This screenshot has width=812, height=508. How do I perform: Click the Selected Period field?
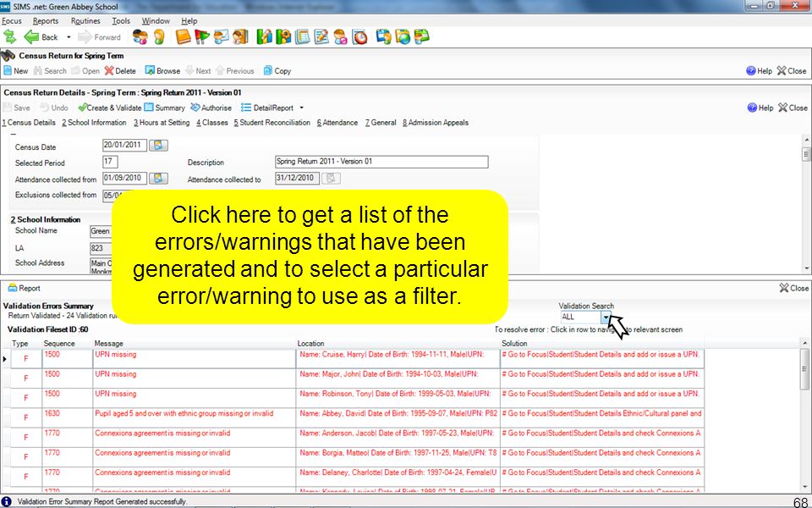pos(110,162)
